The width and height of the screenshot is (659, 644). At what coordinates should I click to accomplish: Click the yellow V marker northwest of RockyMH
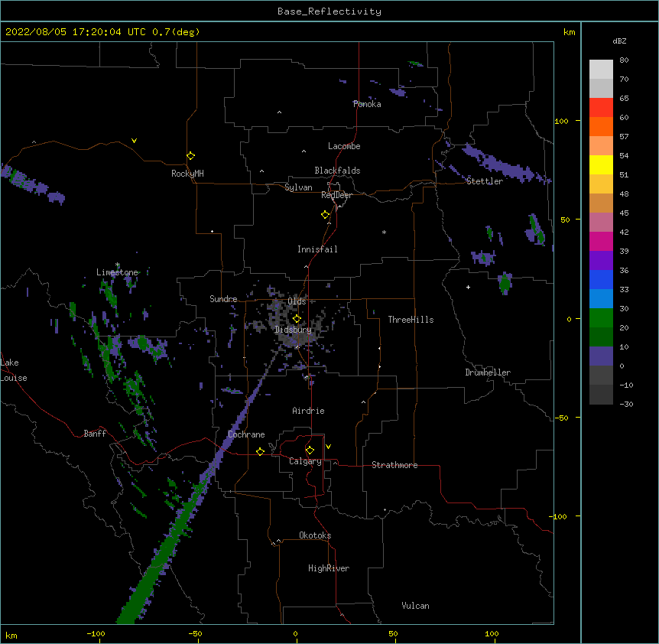point(134,141)
